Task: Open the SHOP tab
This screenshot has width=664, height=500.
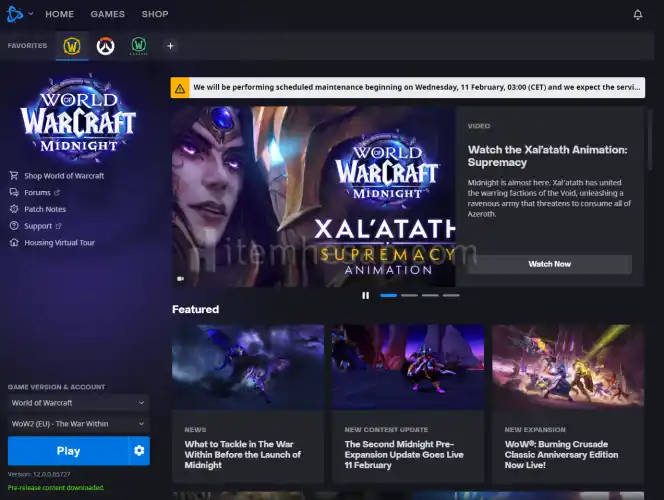Action: tap(155, 15)
